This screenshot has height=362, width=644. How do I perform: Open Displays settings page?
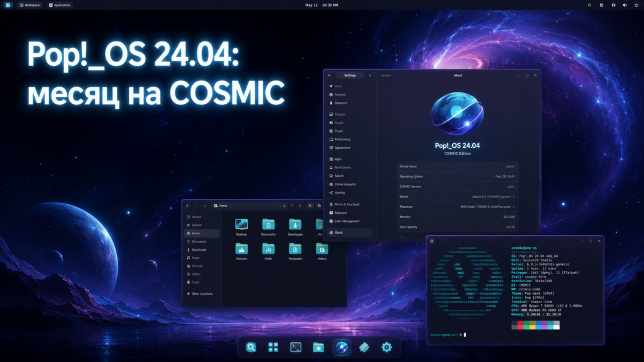350,114
